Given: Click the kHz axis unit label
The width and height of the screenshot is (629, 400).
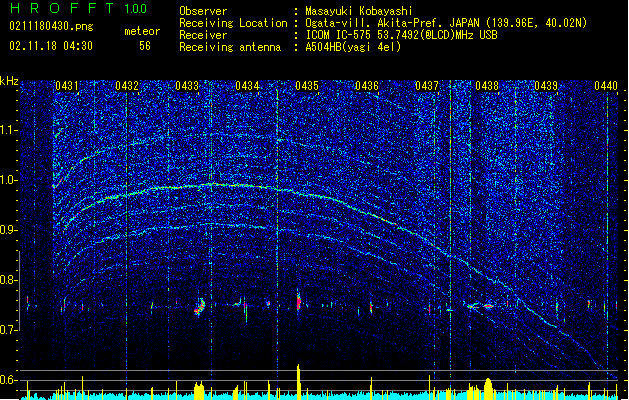Looking at the screenshot, I should point(9,81).
